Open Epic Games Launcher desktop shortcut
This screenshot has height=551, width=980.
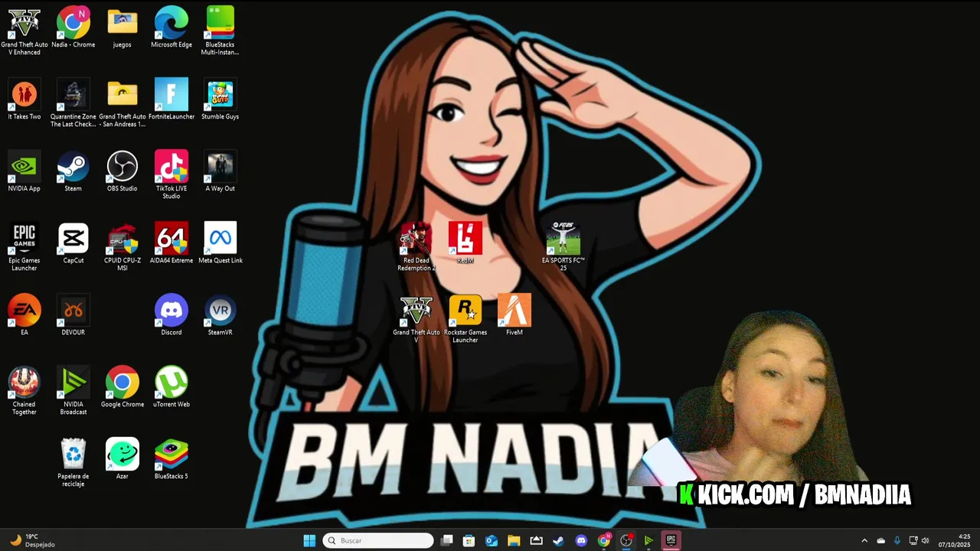(24, 247)
